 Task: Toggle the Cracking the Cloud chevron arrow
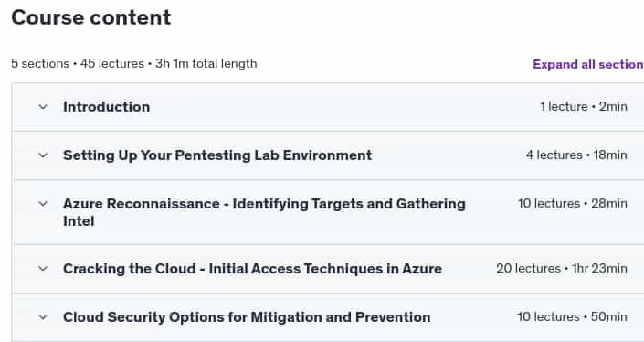(x=43, y=269)
